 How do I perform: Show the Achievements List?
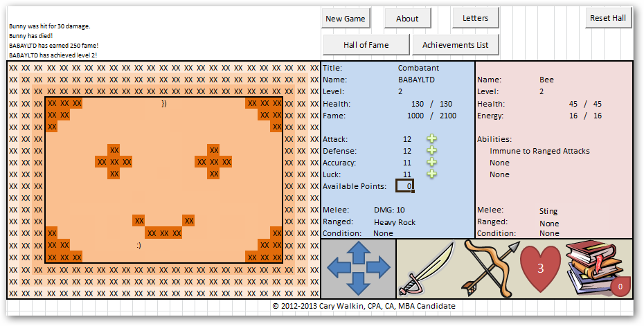455,45
